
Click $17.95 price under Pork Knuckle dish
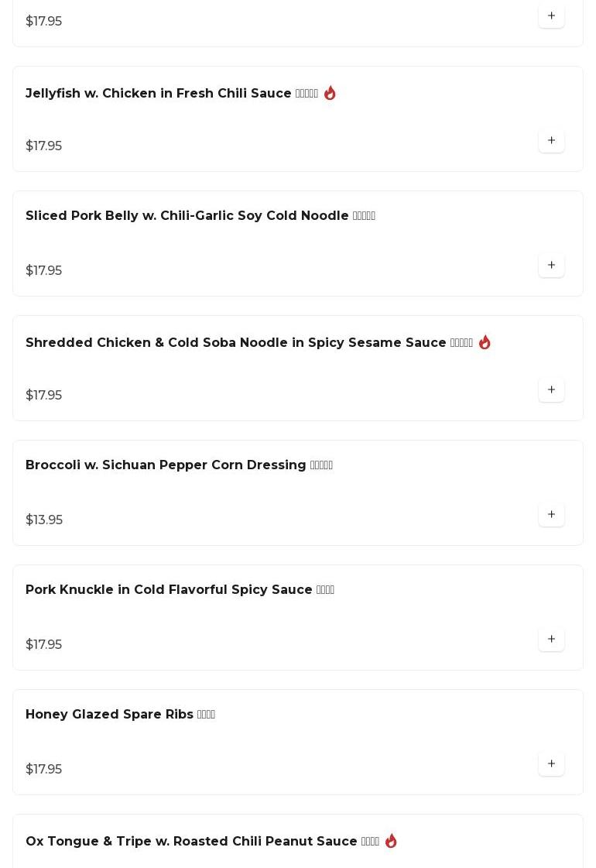click(x=44, y=645)
